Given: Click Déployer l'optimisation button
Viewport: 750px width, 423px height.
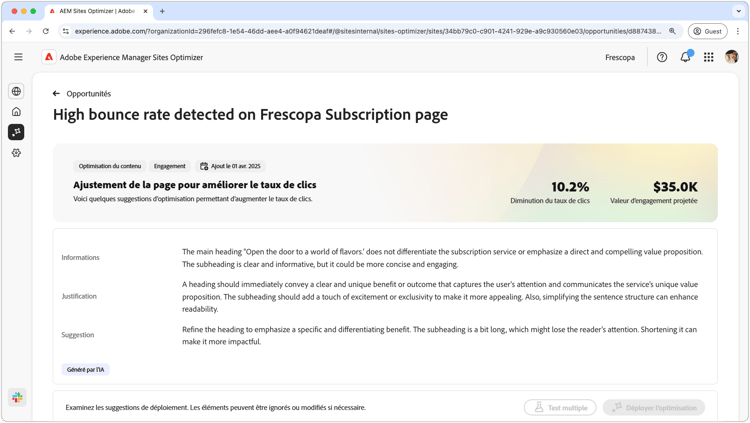Looking at the screenshot, I should pyautogui.click(x=653, y=407).
